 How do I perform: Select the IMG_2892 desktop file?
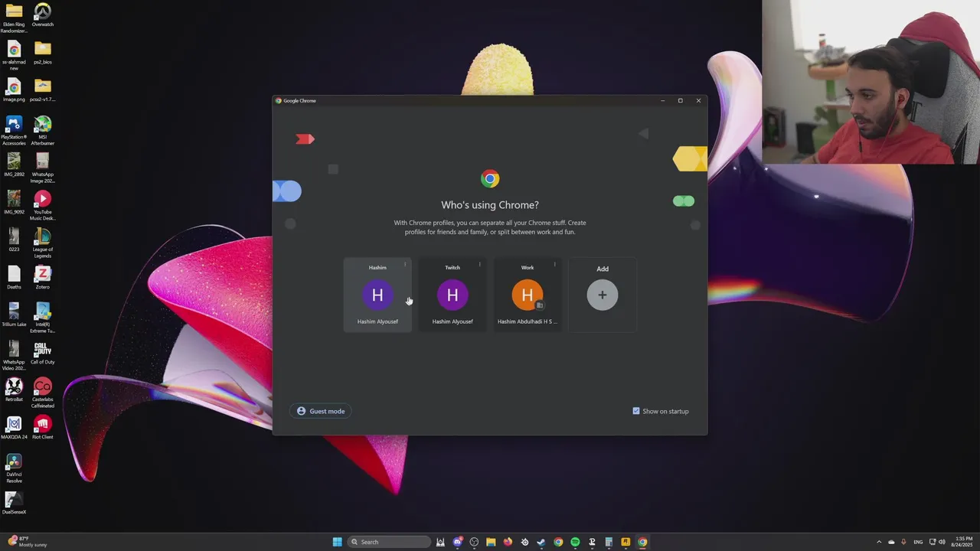point(14,165)
